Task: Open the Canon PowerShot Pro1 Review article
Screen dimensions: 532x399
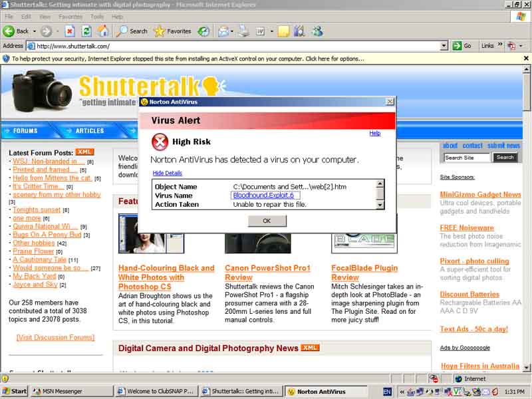Action: (x=267, y=273)
